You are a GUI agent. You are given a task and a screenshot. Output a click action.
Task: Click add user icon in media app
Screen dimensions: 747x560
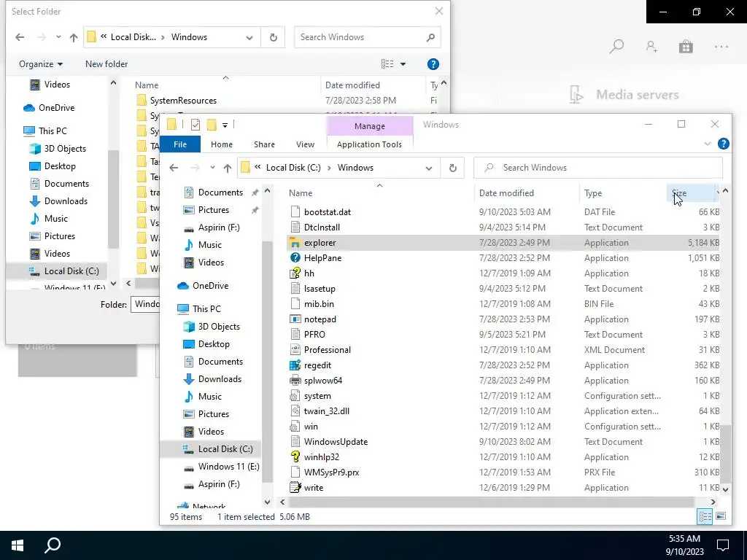[651, 47]
